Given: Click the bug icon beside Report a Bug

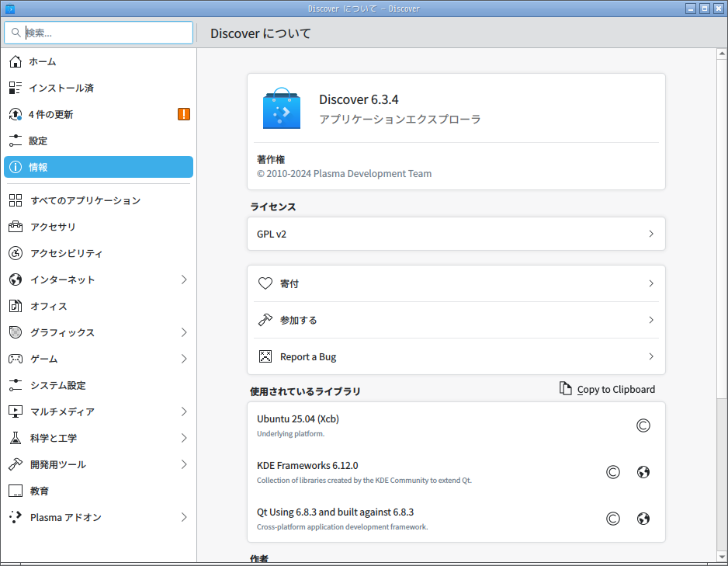Looking at the screenshot, I should tap(265, 356).
